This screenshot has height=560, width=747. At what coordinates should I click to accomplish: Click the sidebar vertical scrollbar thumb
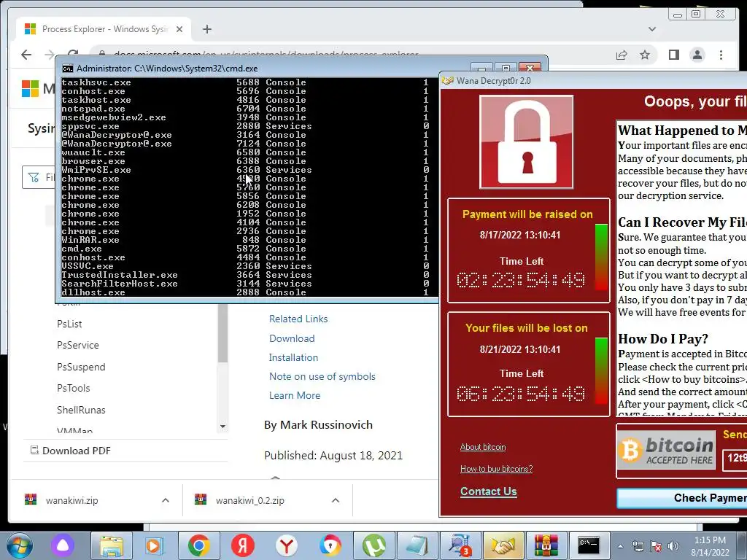(222, 333)
